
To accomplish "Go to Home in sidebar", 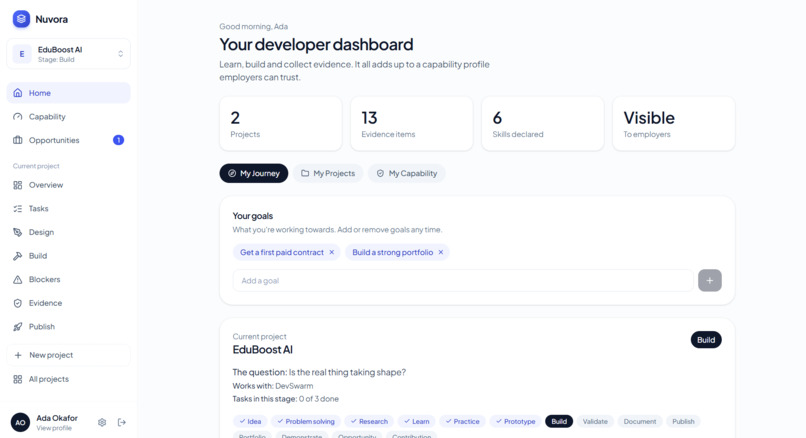I will [68, 93].
